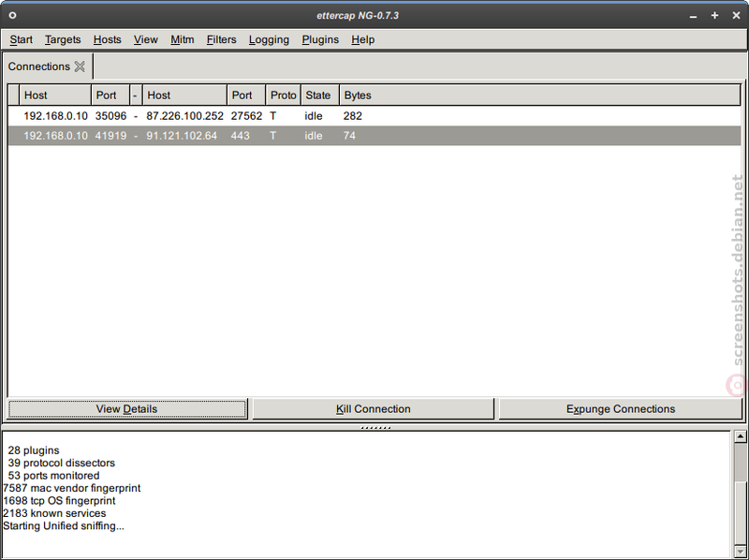Open the window menu icon in title bar

pyautogui.click(x=12, y=15)
